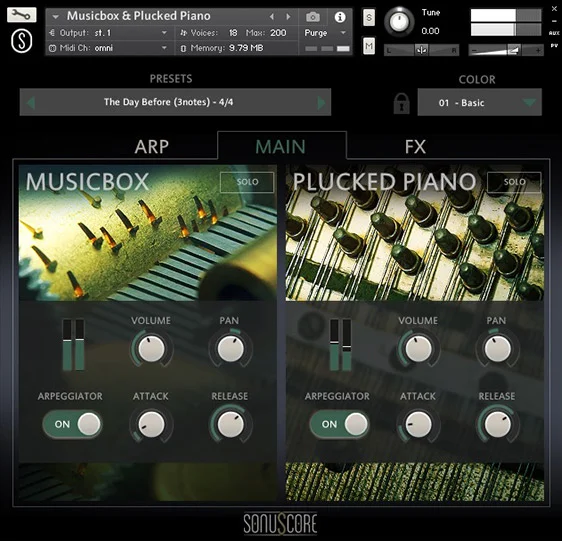Open the Purge dropdown menu
This screenshot has width=562, height=541.
(325, 33)
